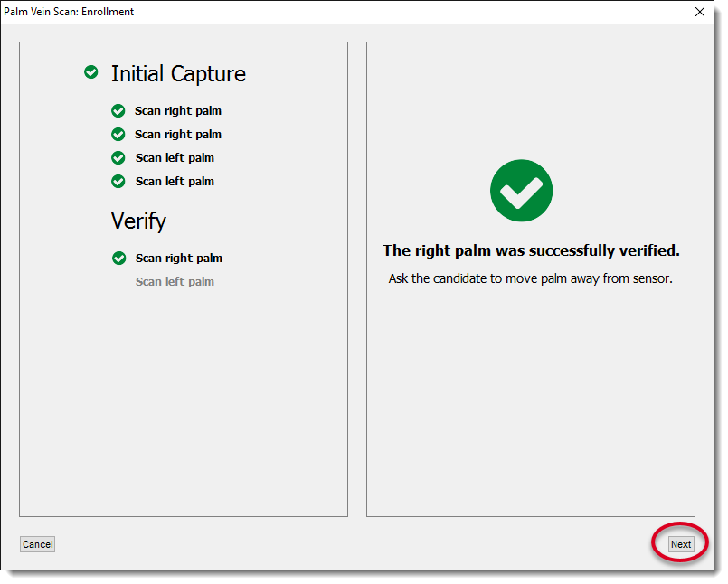
Task: Close the Palm Vein Scan Enrollment window
Action: pos(699,12)
